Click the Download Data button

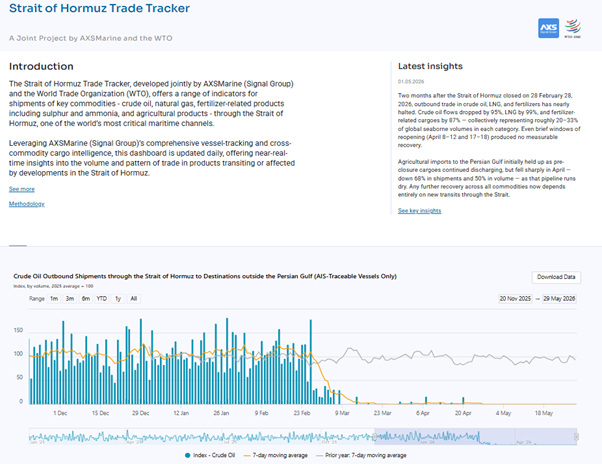(556, 277)
